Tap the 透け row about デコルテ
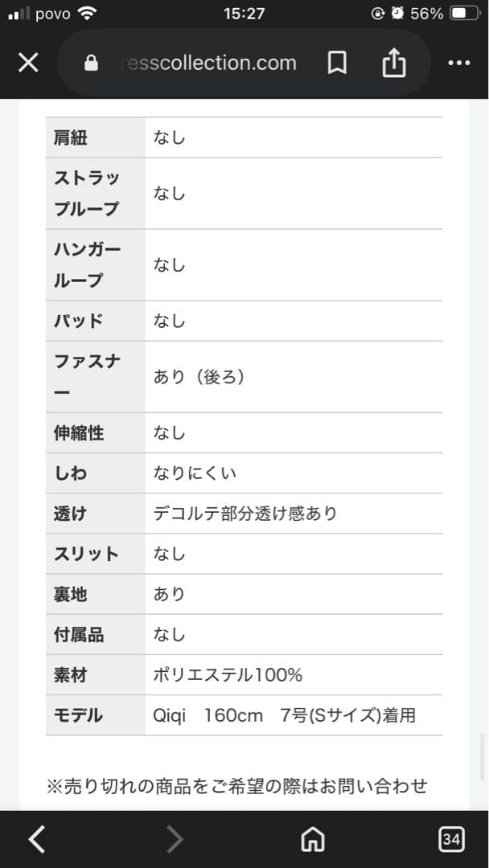 point(241,513)
